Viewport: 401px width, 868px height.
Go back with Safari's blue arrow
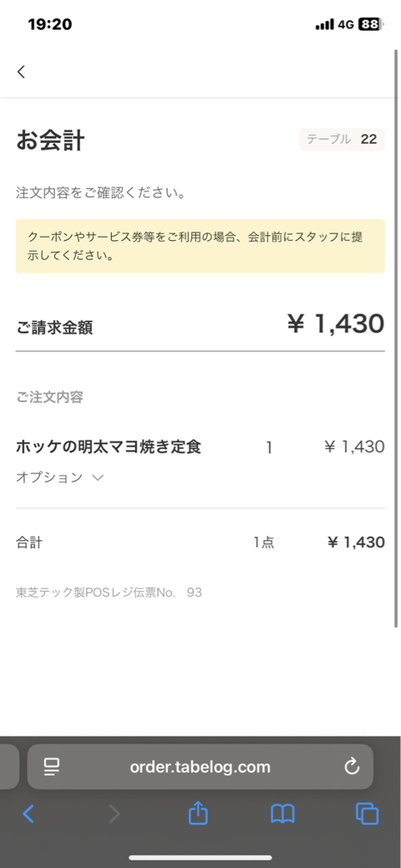(28, 814)
